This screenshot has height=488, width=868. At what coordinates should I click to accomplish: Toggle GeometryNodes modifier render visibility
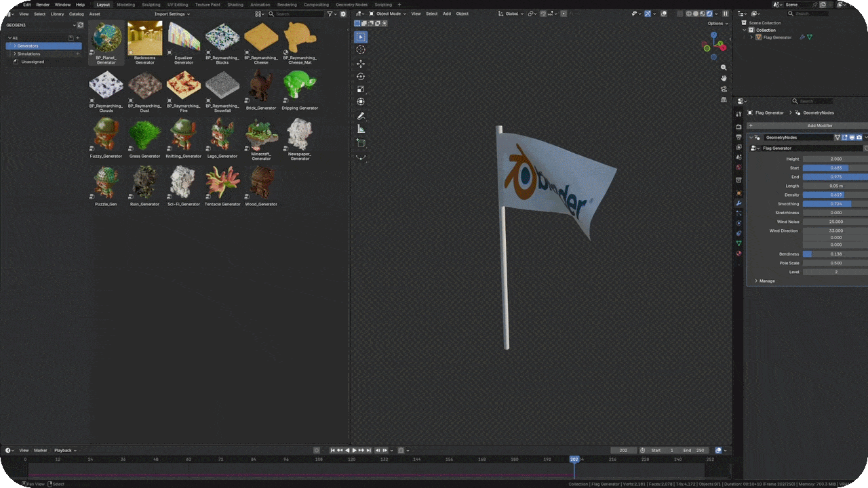click(859, 137)
